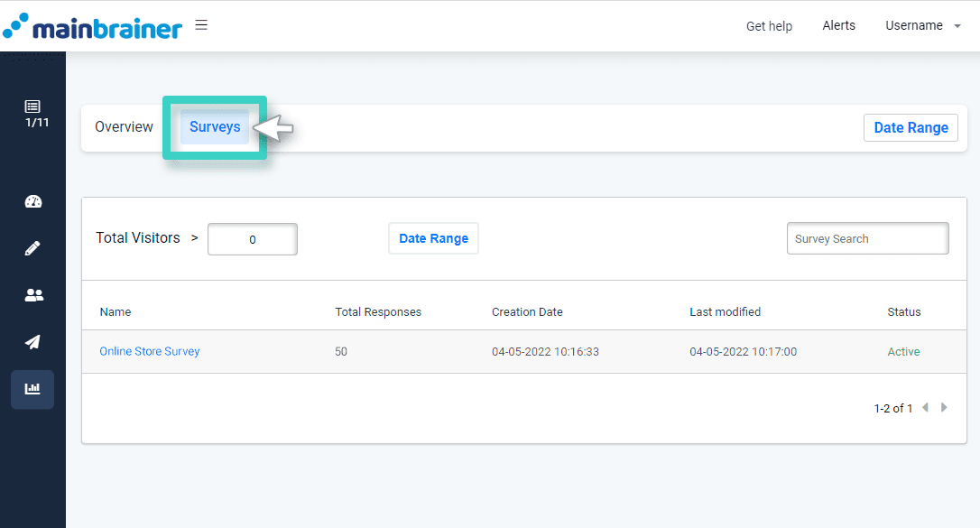Open Get help in the top bar
The height and width of the screenshot is (528, 980).
pos(769,25)
